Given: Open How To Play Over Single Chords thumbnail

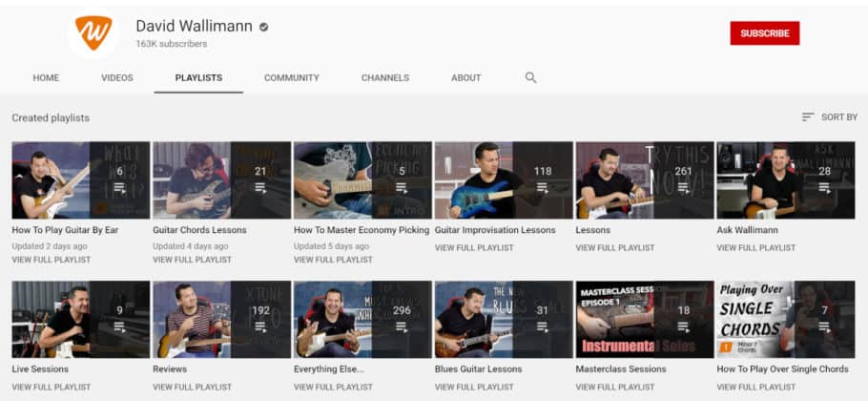Looking at the screenshot, I should [785, 319].
